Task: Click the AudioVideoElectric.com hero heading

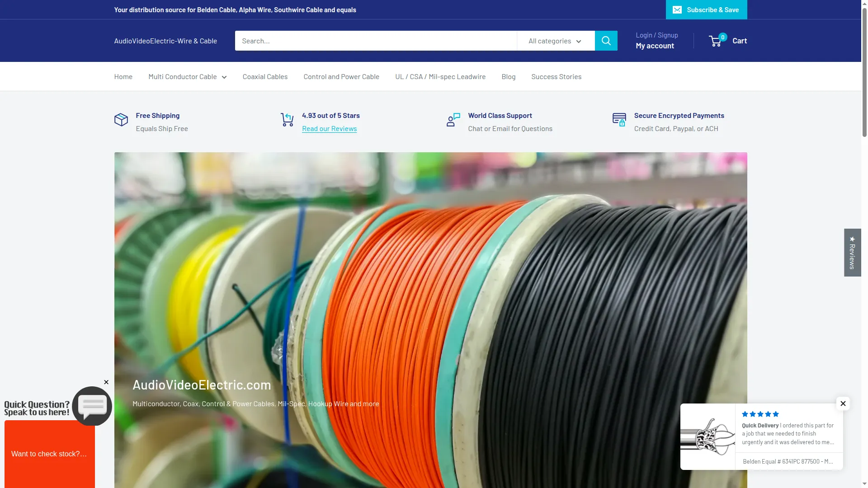Action: pos(202,385)
